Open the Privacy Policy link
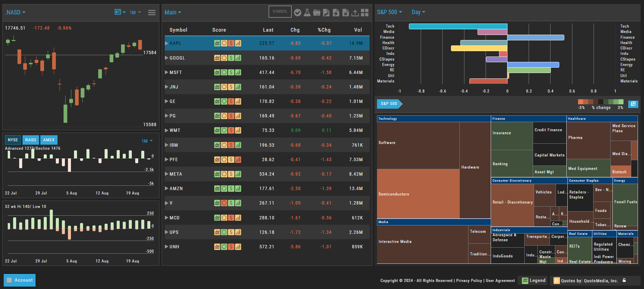 [x=469, y=281]
